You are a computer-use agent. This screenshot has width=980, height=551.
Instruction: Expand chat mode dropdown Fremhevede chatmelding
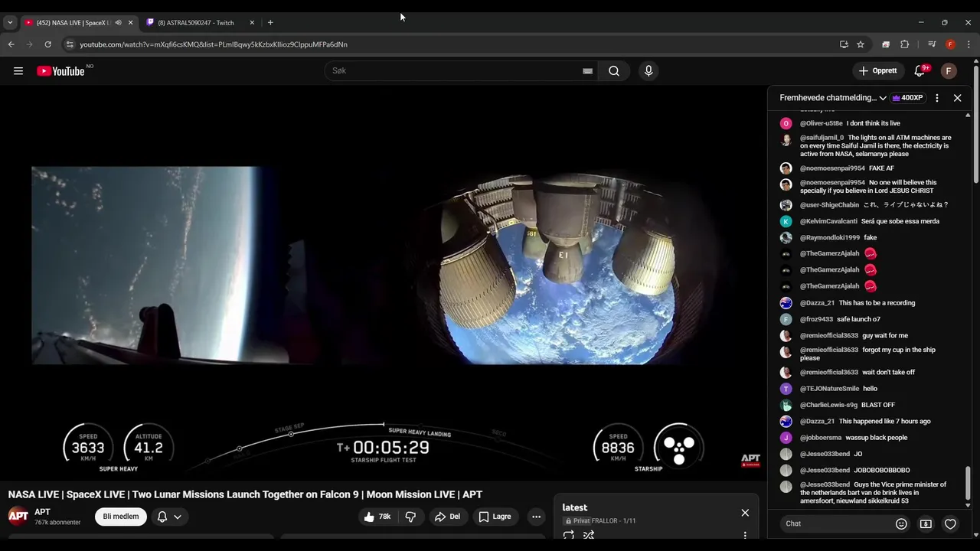tap(833, 98)
